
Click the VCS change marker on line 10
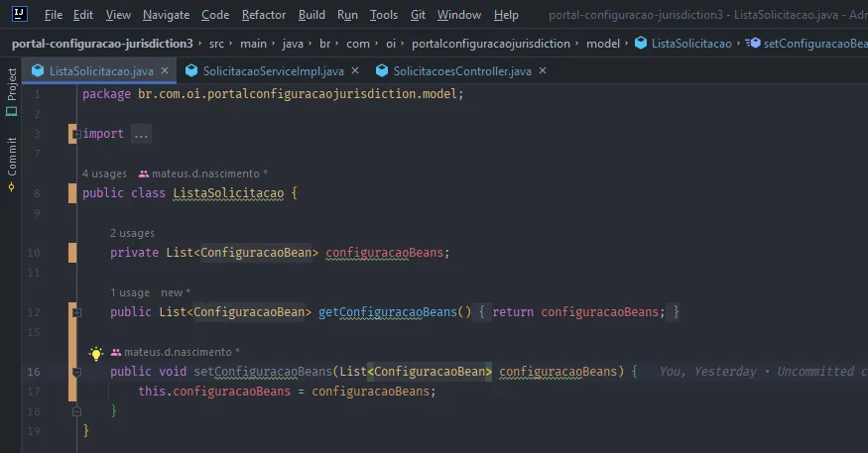72,253
